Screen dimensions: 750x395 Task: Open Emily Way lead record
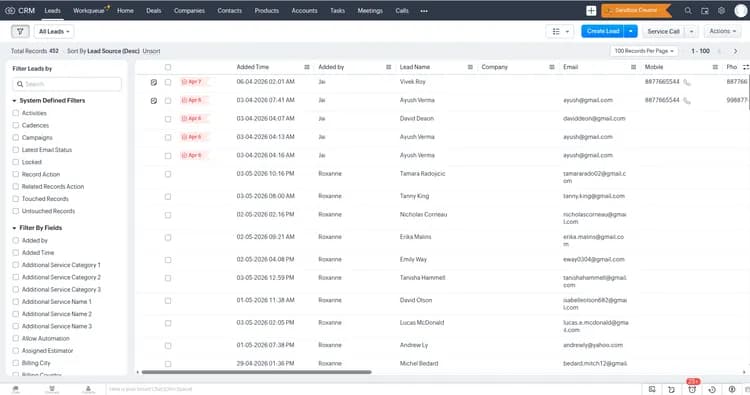[x=413, y=260]
